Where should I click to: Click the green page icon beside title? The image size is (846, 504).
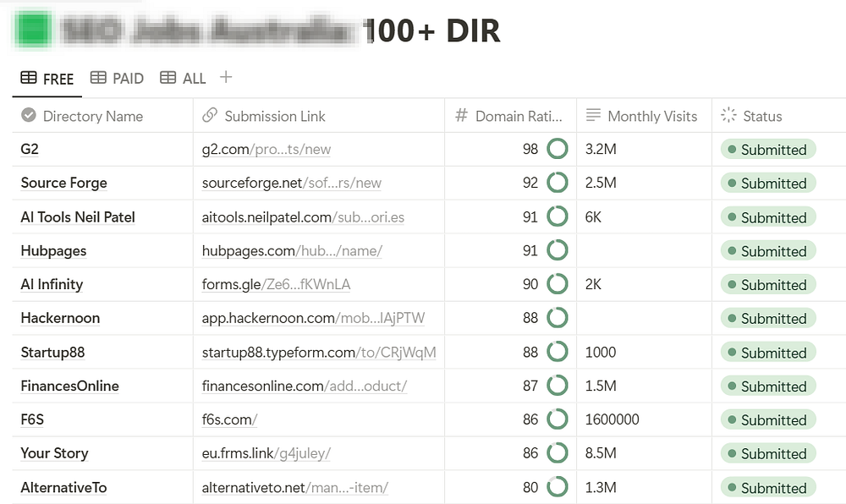tap(34, 29)
